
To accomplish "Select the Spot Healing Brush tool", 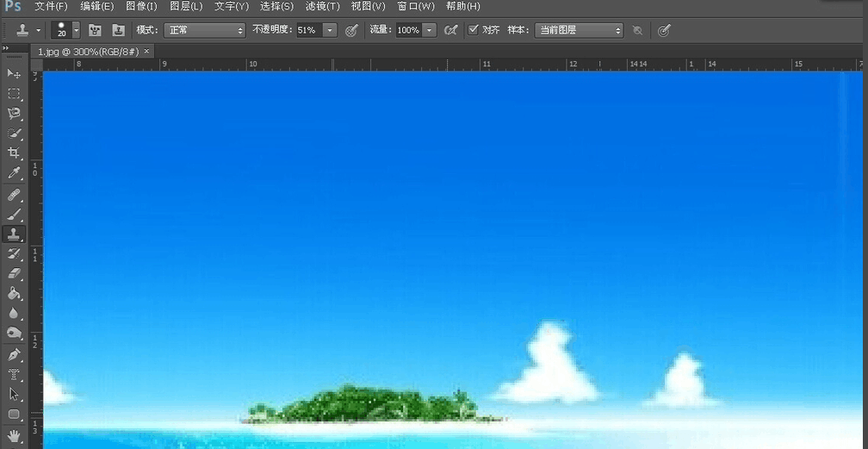I will pos(14,195).
